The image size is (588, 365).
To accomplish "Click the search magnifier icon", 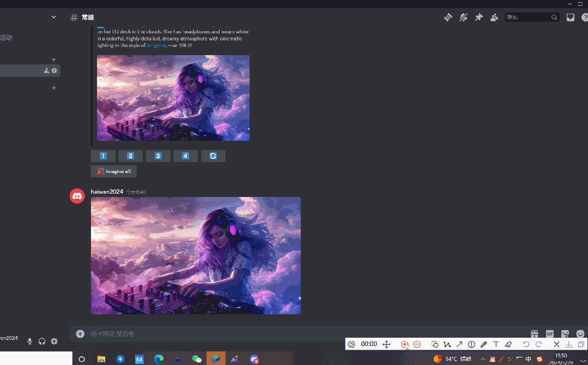I will click(554, 17).
